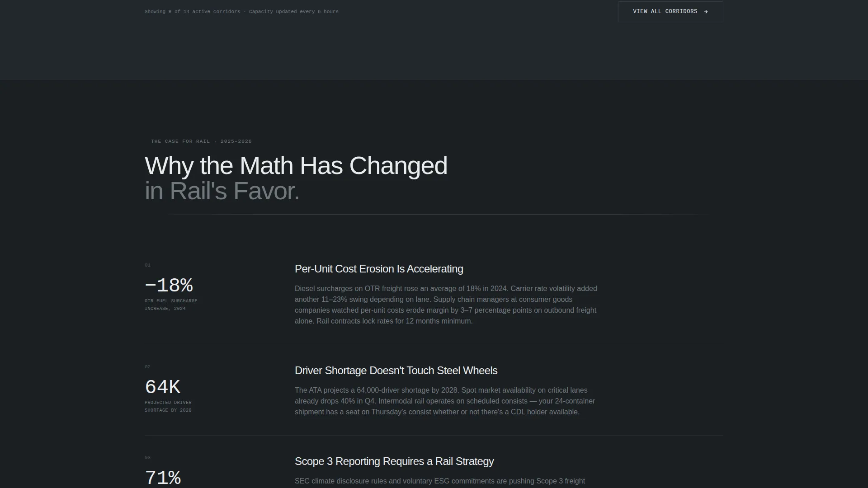Click the 64K statistic figure
Image resolution: width=868 pixels, height=488 pixels.
(x=162, y=387)
